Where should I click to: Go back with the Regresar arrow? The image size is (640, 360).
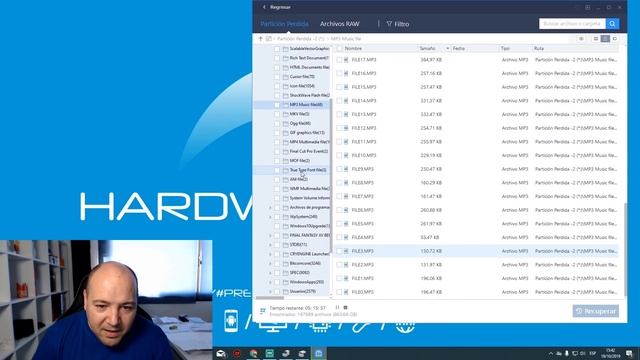(x=264, y=7)
